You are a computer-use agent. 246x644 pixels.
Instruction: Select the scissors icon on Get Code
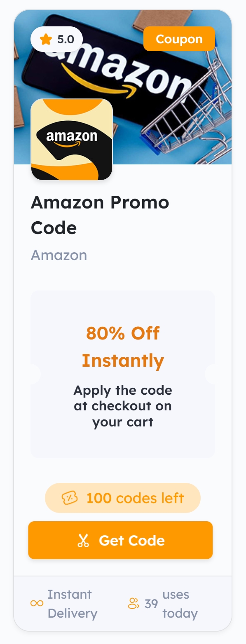[84, 540]
